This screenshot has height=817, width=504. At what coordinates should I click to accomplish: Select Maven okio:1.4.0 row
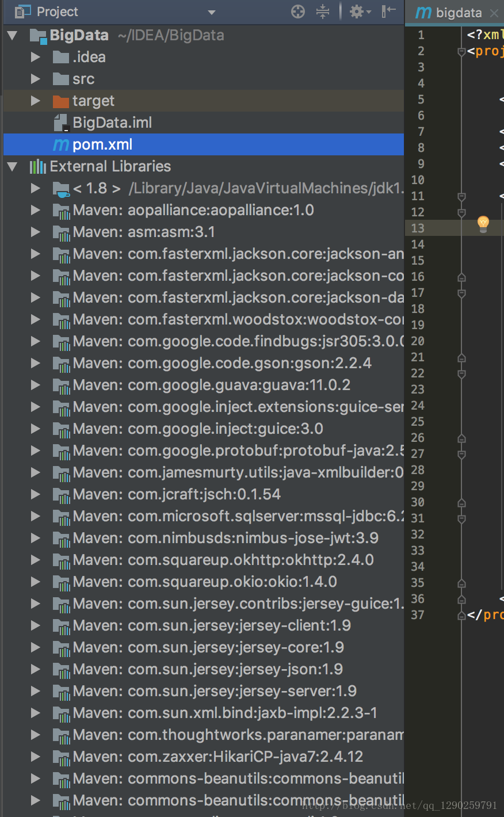[x=204, y=582]
